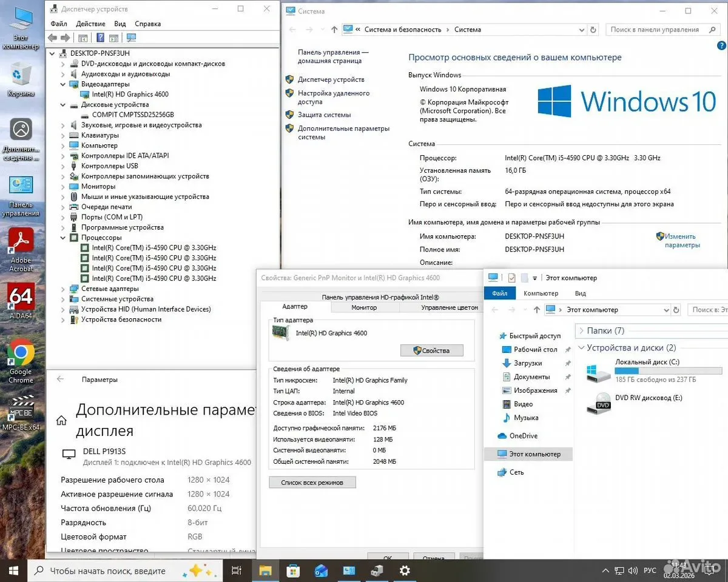Collapse Дисковые устройства tree node
The height and width of the screenshot is (582, 728).
(63, 104)
